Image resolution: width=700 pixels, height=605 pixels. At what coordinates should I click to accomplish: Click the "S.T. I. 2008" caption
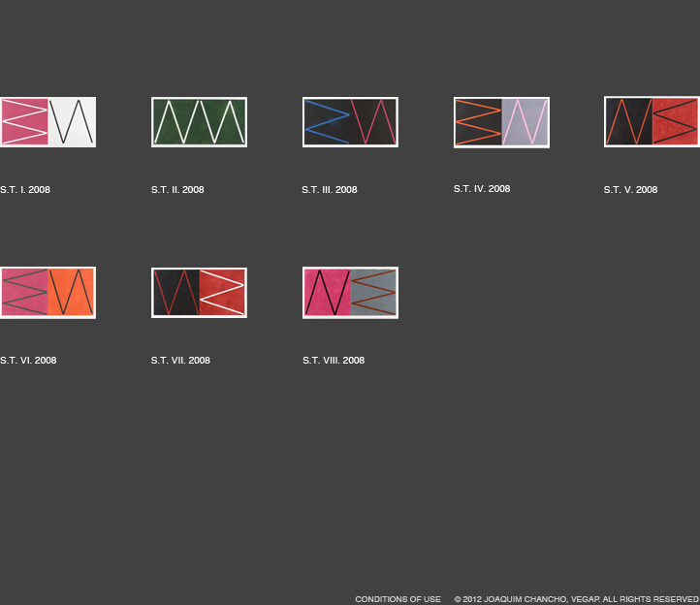(25, 190)
